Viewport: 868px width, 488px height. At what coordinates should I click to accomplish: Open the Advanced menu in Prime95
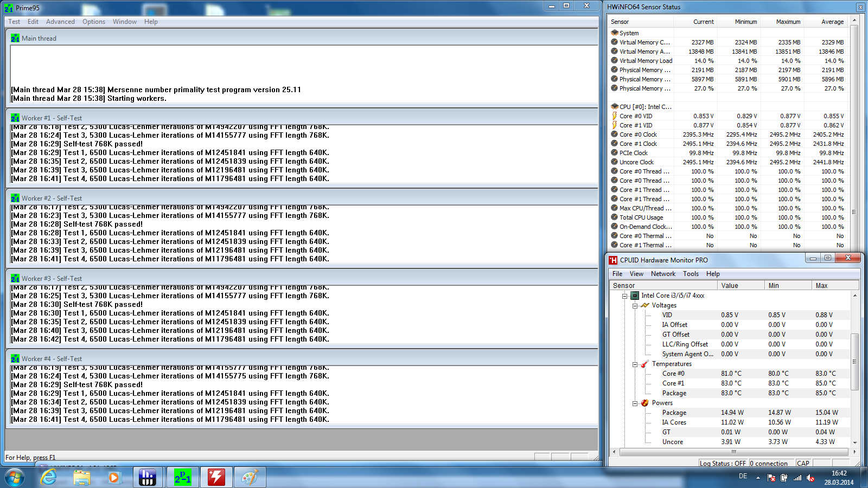point(60,22)
